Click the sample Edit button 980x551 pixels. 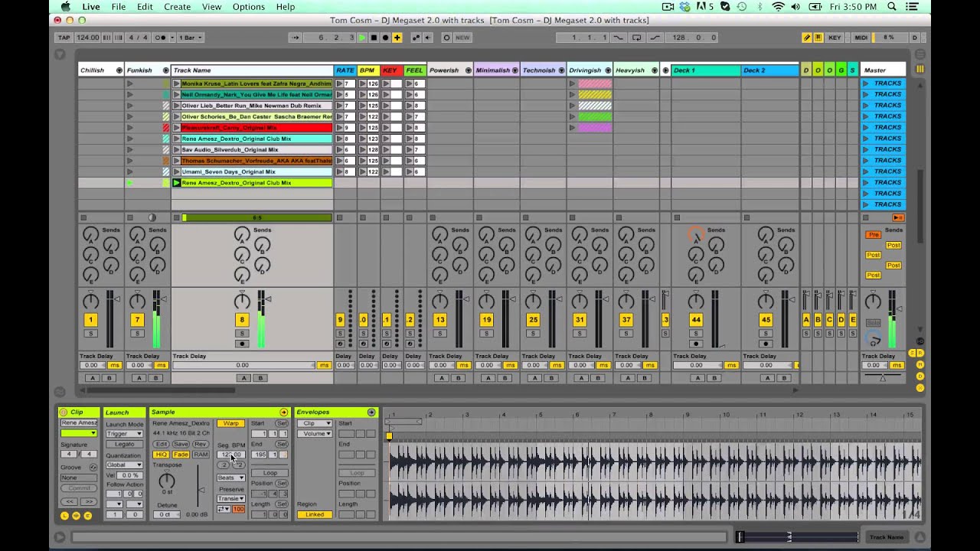pos(161,444)
